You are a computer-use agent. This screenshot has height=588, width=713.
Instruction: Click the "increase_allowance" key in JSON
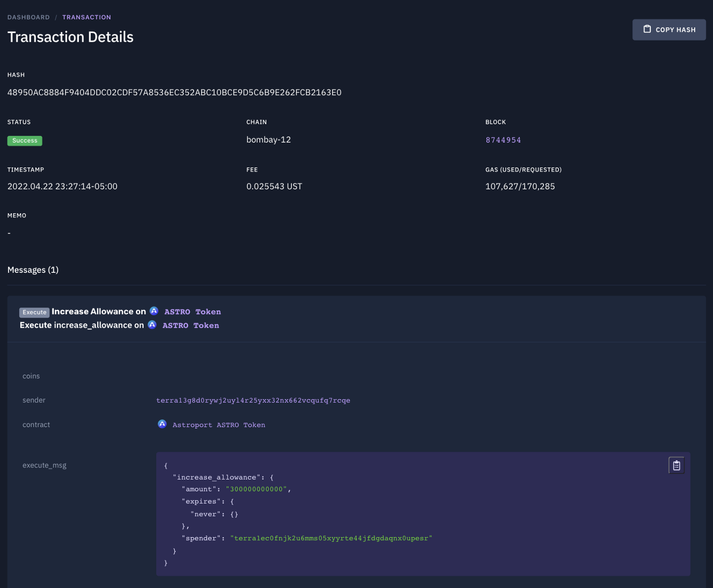(x=216, y=478)
